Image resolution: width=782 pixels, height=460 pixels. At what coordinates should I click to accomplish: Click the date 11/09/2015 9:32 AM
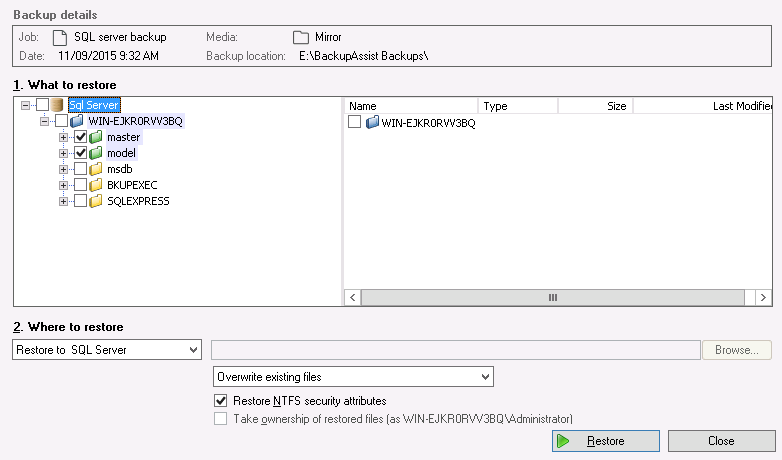pos(108,56)
